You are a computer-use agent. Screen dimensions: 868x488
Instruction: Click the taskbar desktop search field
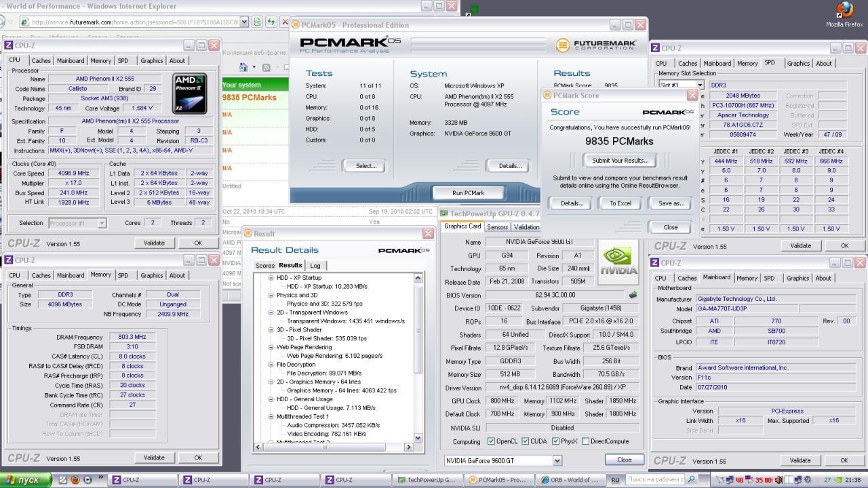(x=656, y=479)
